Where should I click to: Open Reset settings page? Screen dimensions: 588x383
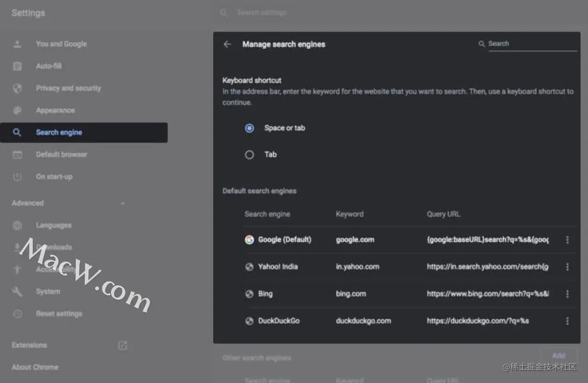(x=59, y=314)
